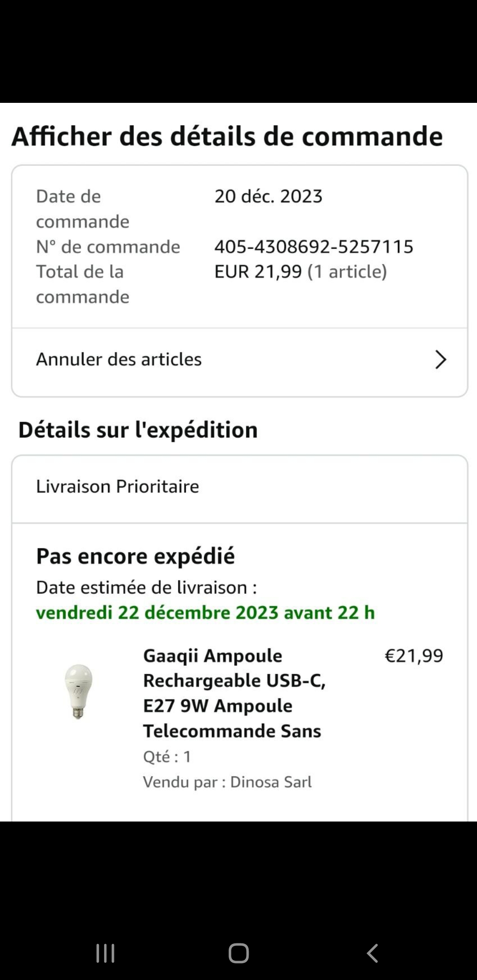Select the order number 405-4308692-5257115
477x980 pixels.
click(314, 247)
